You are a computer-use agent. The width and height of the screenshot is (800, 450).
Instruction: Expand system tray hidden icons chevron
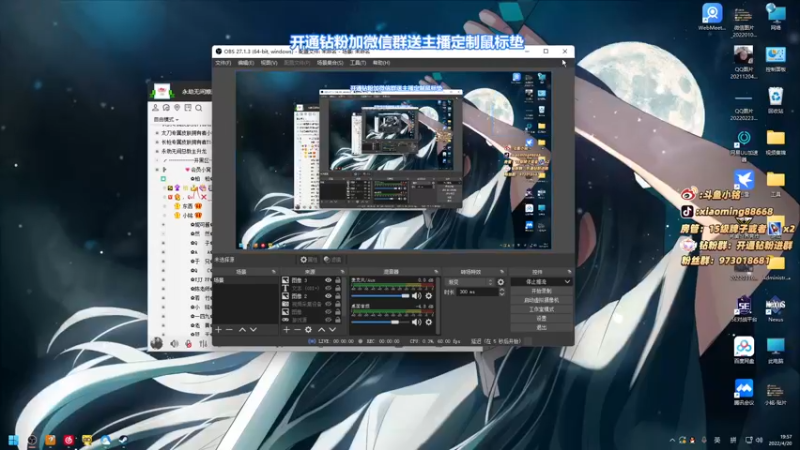click(672, 440)
